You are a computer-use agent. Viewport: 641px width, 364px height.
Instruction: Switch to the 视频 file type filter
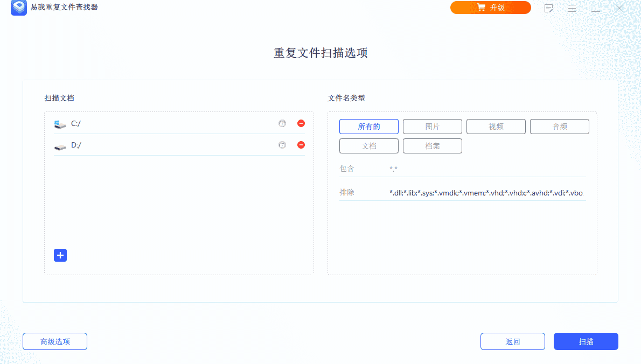496,127
